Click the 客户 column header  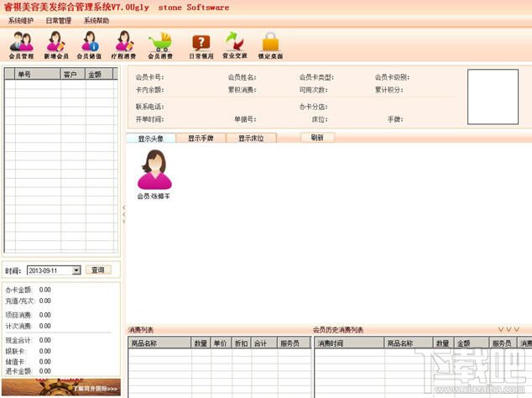73,74
